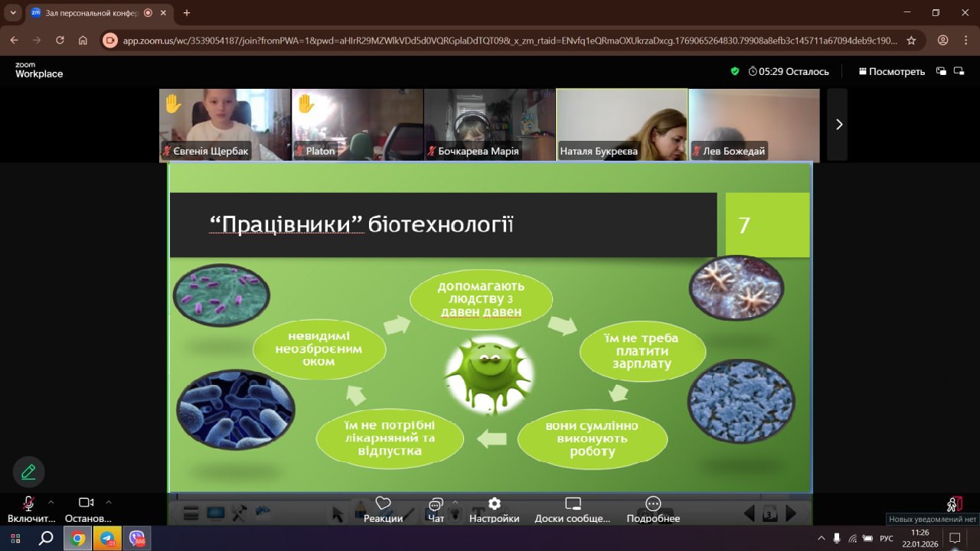980x551 pixels.
Task: Open the tab search dropdown
Action: pyautogui.click(x=13, y=13)
